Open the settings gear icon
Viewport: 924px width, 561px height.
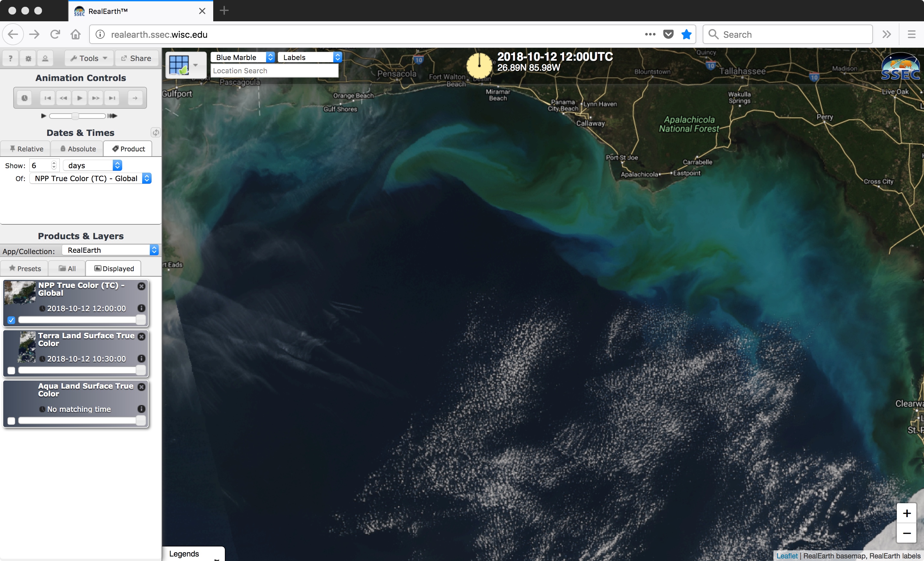pyautogui.click(x=28, y=58)
